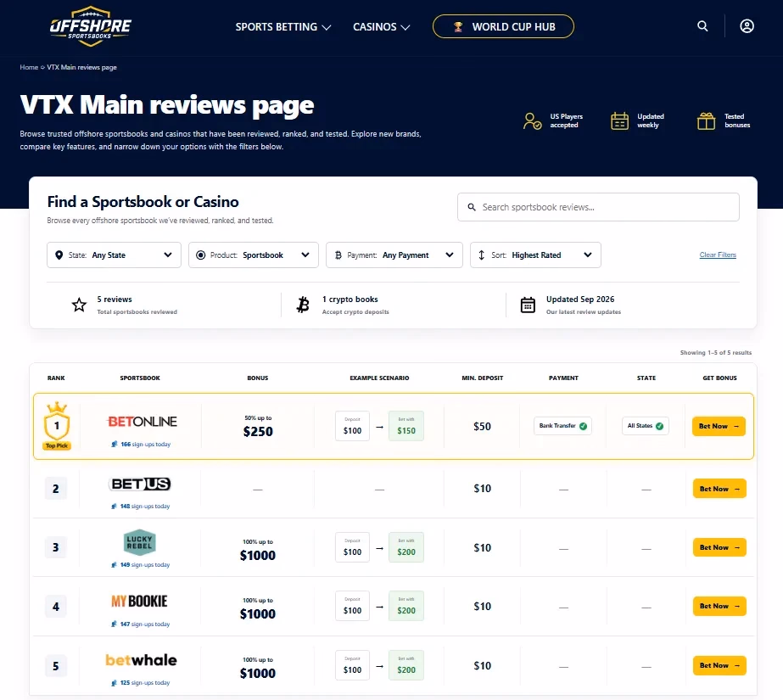Open the Product: Sportsbook dropdown
783x700 pixels.
pyautogui.click(x=253, y=255)
